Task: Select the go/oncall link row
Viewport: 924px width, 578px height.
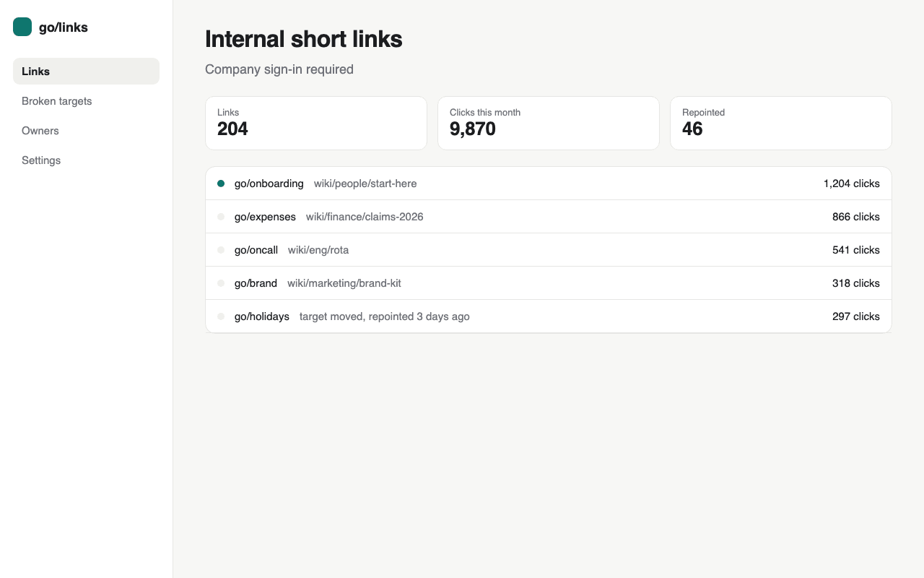Action: click(x=549, y=250)
